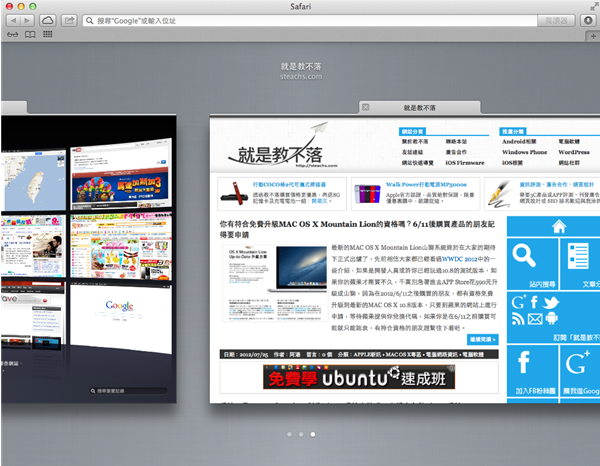Click the Ubuntu course banner ad
The width and height of the screenshot is (600, 466).
(x=359, y=377)
